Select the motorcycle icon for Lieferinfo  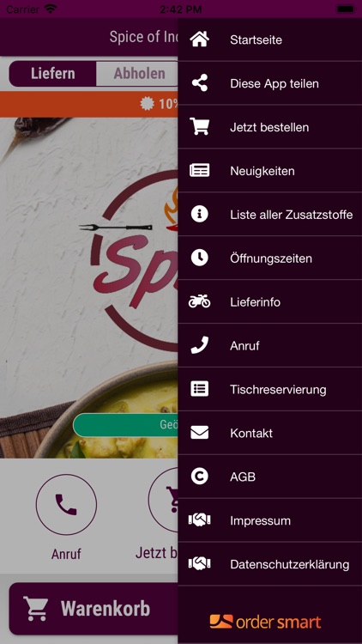click(200, 301)
